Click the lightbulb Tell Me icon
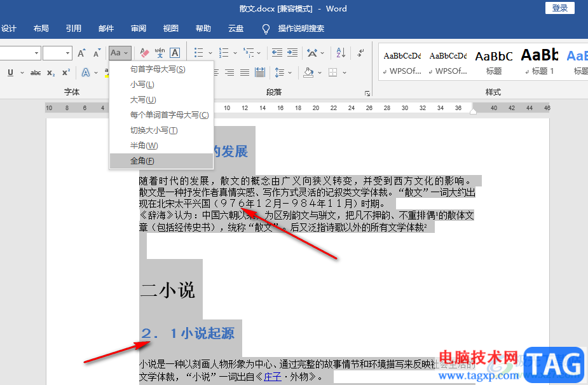The height and width of the screenshot is (385, 588). [x=266, y=29]
